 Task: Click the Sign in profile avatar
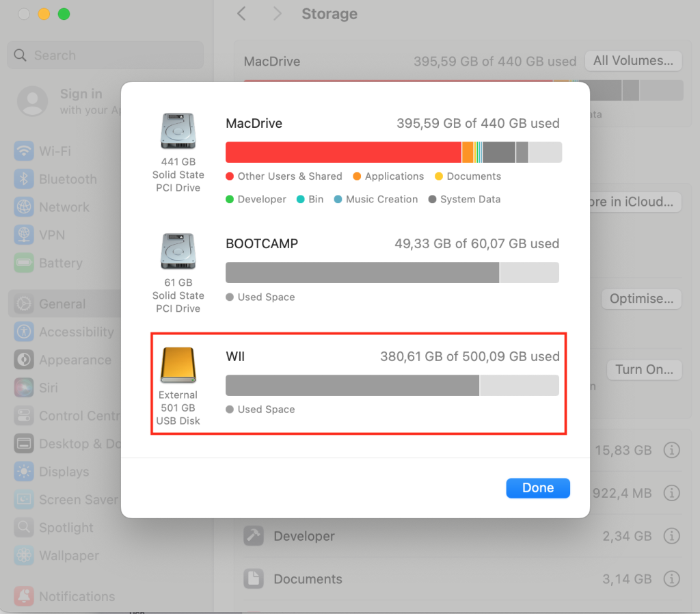(x=33, y=101)
